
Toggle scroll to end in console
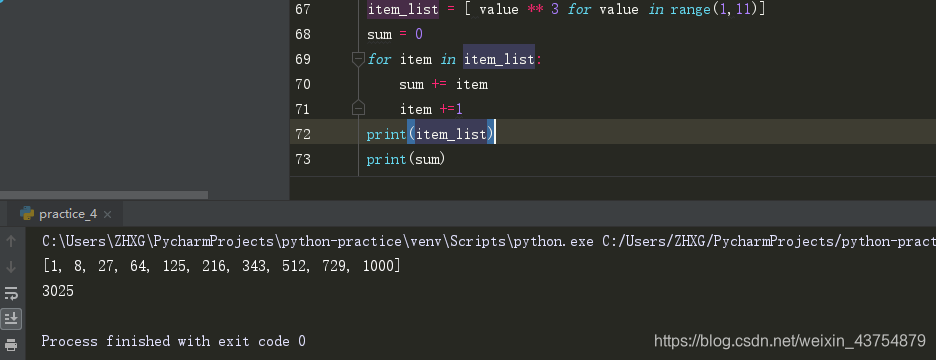tap(11, 319)
